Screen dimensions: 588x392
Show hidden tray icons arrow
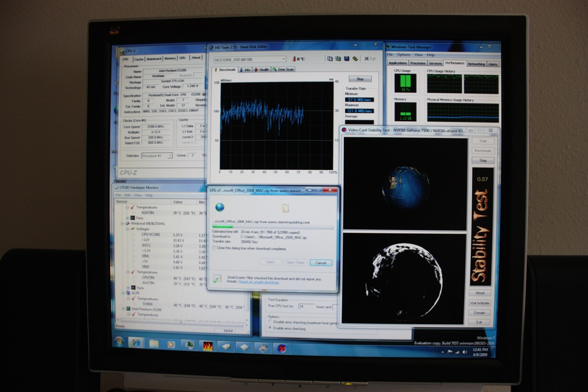click(442, 352)
